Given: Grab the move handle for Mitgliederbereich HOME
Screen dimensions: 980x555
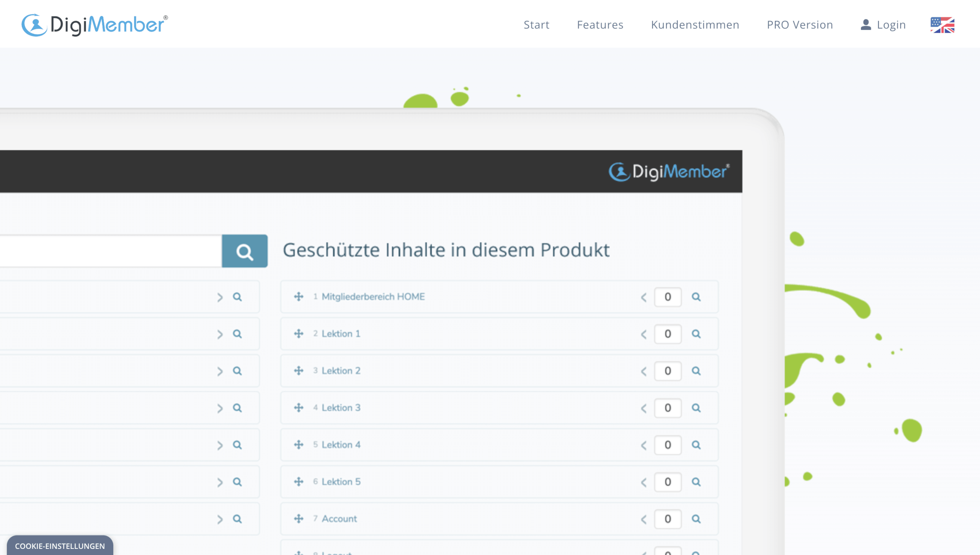Looking at the screenshot, I should [299, 297].
